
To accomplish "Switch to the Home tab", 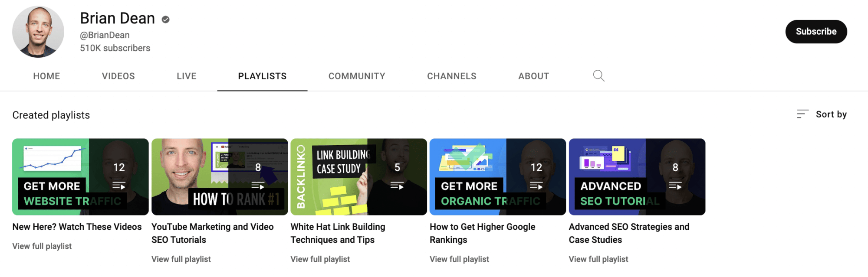I will 46,76.
